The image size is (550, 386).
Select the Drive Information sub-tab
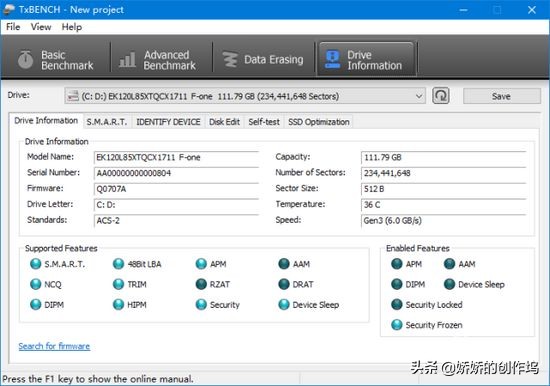coord(46,121)
